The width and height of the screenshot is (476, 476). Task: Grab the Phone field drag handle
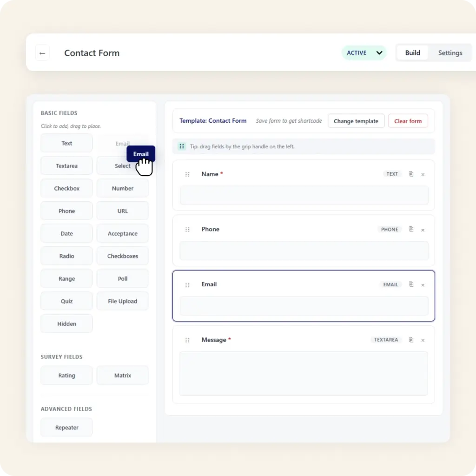pos(187,230)
